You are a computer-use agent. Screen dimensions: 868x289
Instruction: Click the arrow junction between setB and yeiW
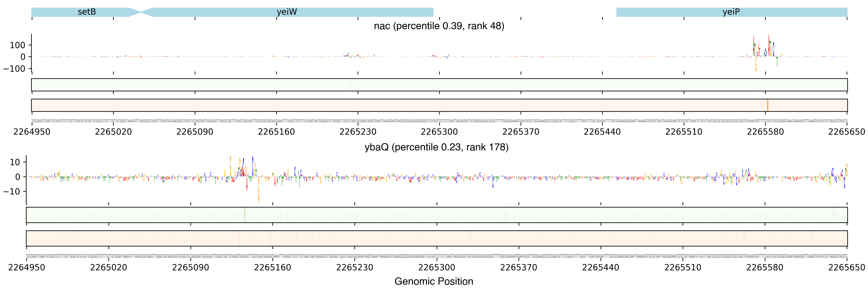click(x=141, y=12)
